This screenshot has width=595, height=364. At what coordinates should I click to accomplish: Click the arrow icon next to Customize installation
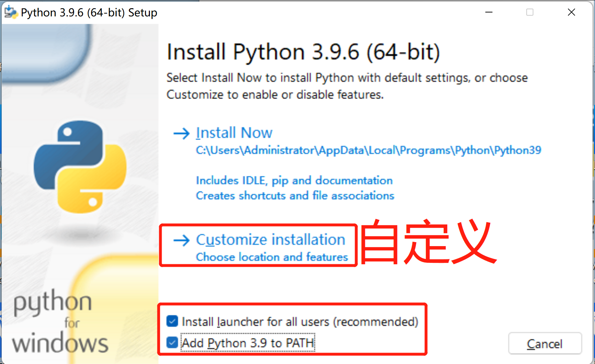coord(182,240)
